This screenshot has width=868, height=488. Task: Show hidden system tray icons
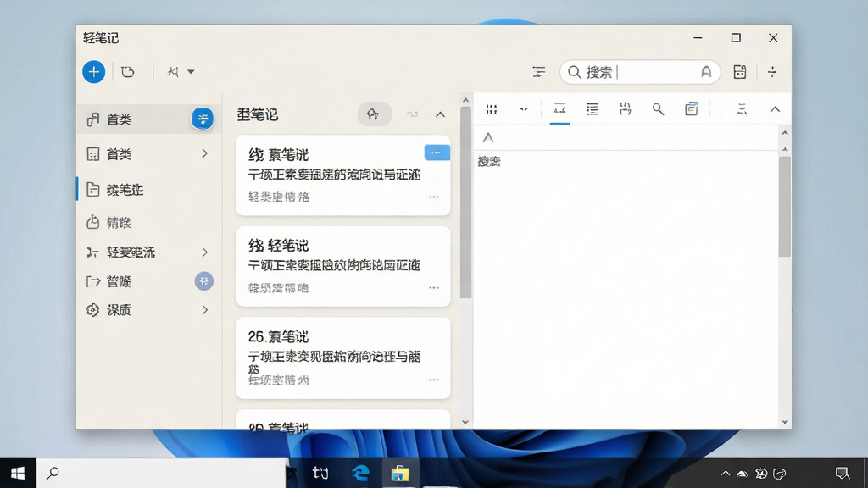pyautogui.click(x=725, y=474)
